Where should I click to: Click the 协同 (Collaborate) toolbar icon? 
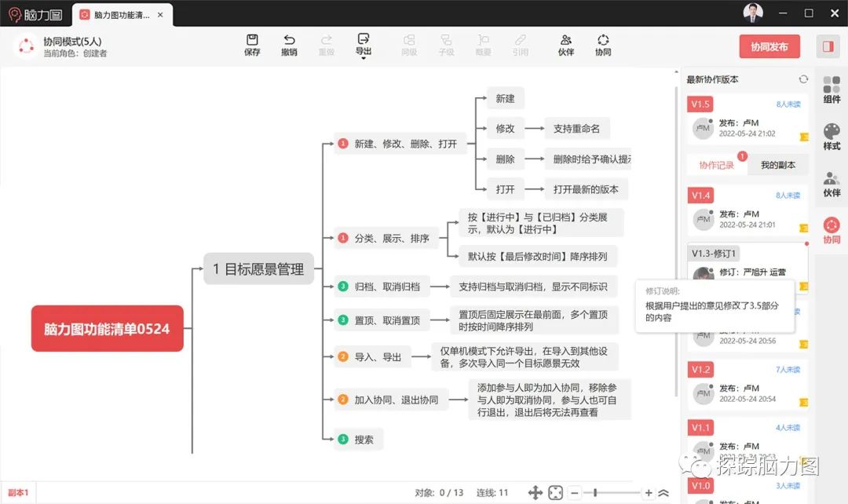[x=602, y=44]
